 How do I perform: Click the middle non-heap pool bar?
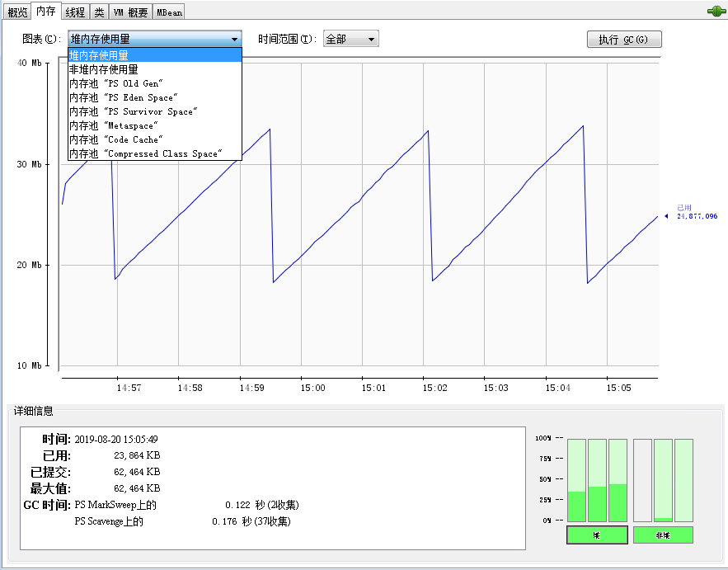tap(663, 480)
